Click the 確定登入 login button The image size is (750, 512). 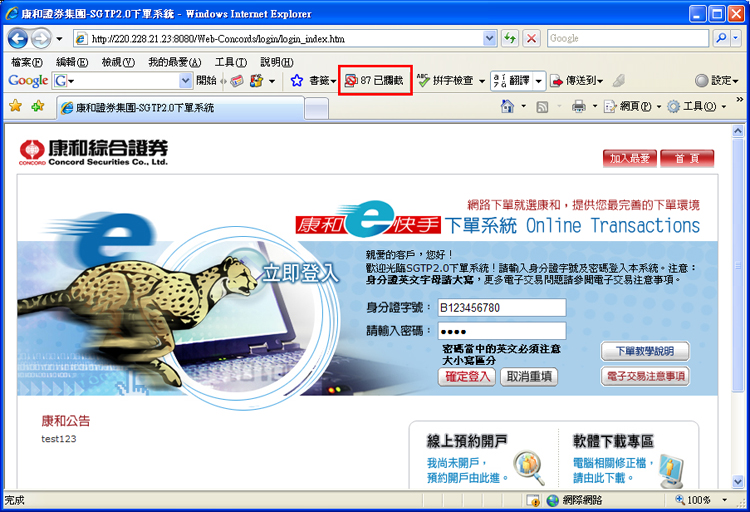click(467, 377)
